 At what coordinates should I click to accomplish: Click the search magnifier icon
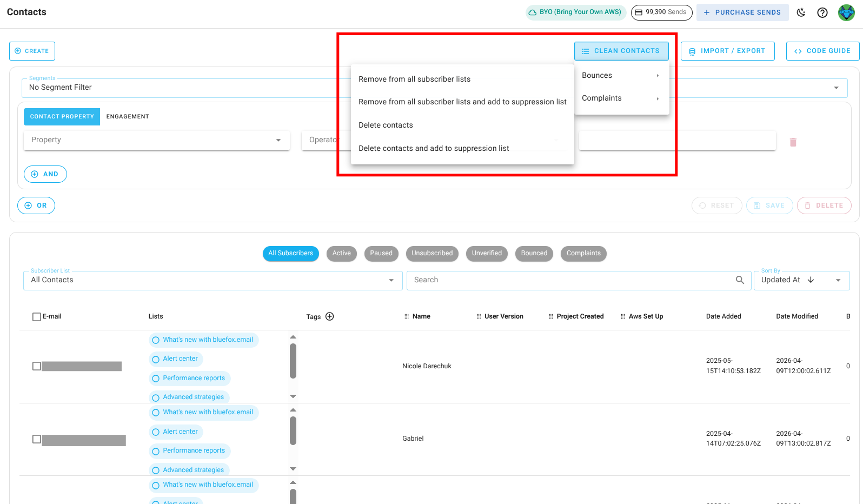740,280
